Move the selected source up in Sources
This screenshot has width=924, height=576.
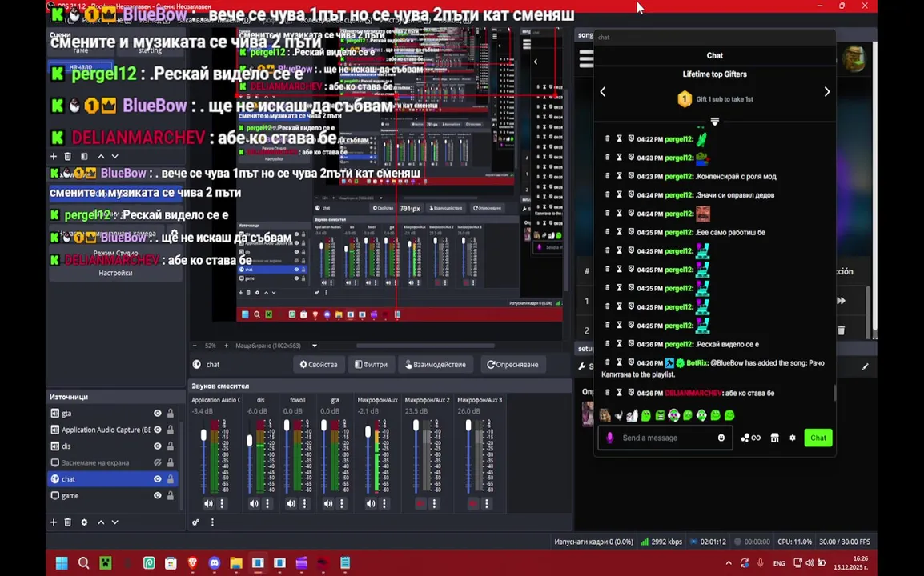(101, 522)
